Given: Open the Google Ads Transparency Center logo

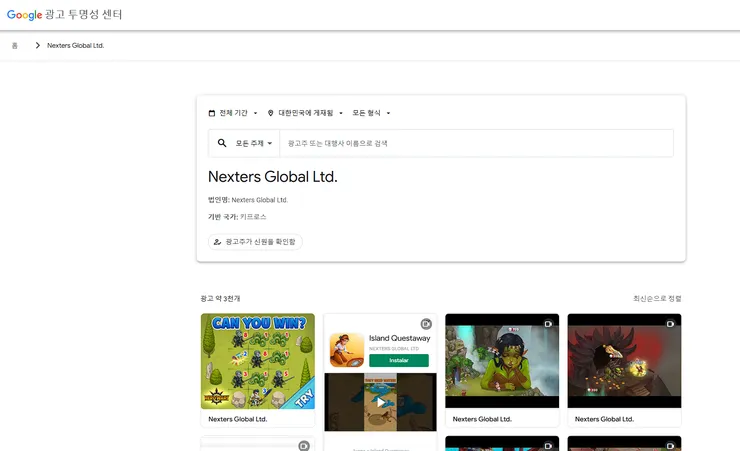Looking at the screenshot, I should [64, 15].
